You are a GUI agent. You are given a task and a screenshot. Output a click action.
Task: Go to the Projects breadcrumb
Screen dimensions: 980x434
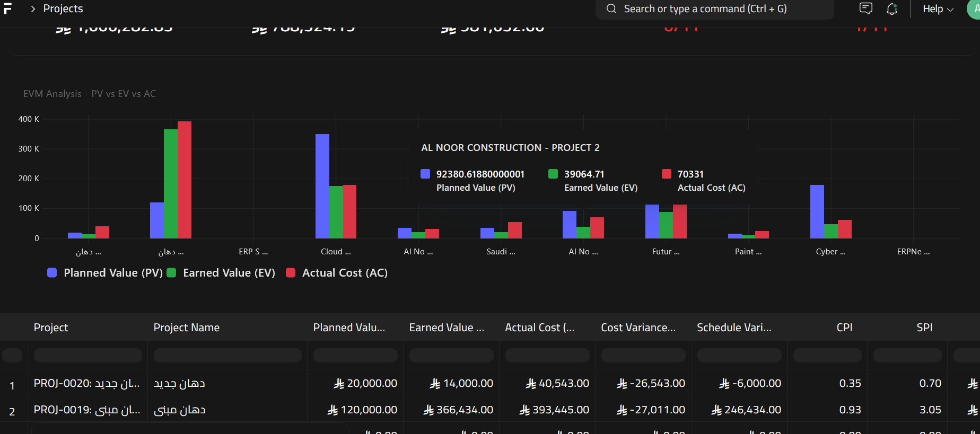pyautogui.click(x=63, y=9)
